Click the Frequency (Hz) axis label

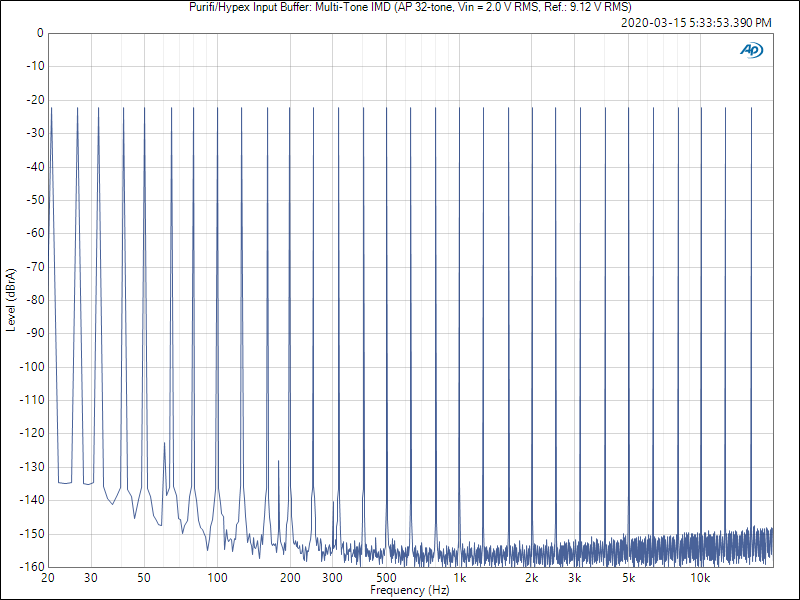tap(410, 590)
